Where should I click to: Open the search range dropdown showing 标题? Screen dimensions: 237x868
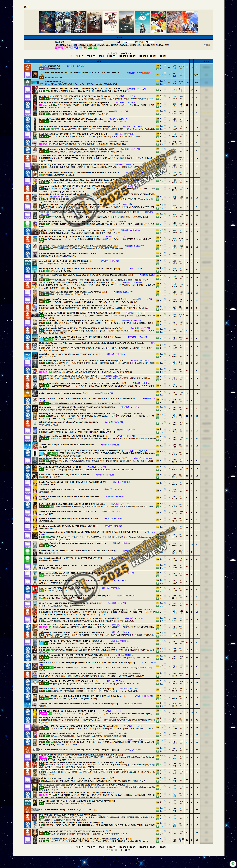coord(129,42)
